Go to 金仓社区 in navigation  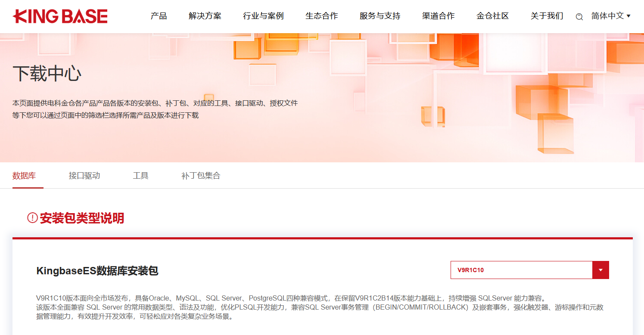[x=493, y=16]
